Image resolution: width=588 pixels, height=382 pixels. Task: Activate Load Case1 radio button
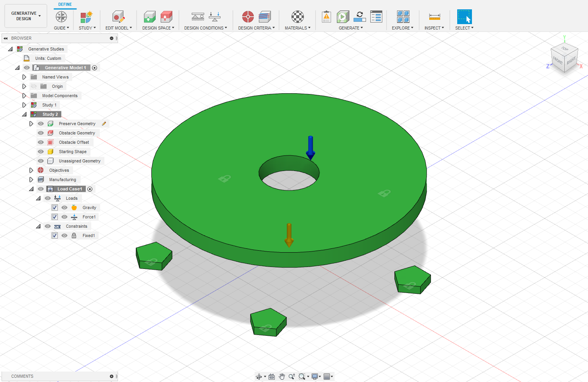90,189
